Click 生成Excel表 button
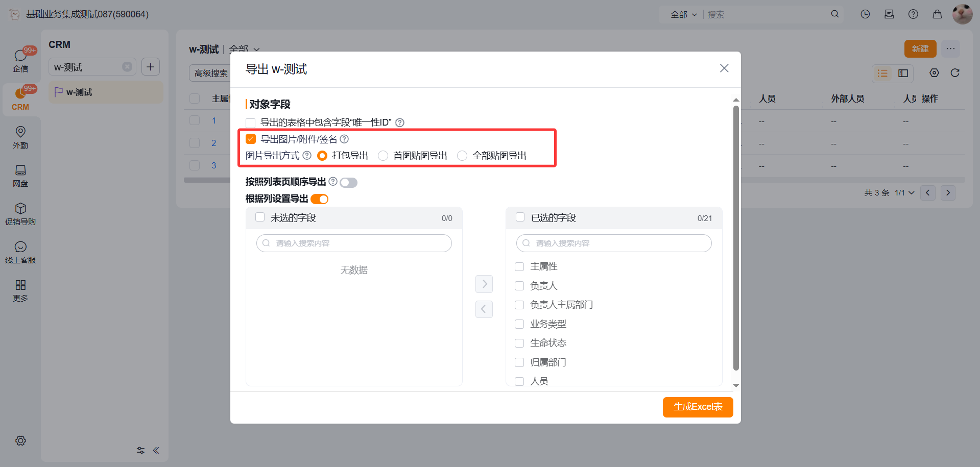The height and width of the screenshot is (467, 980). [698, 407]
